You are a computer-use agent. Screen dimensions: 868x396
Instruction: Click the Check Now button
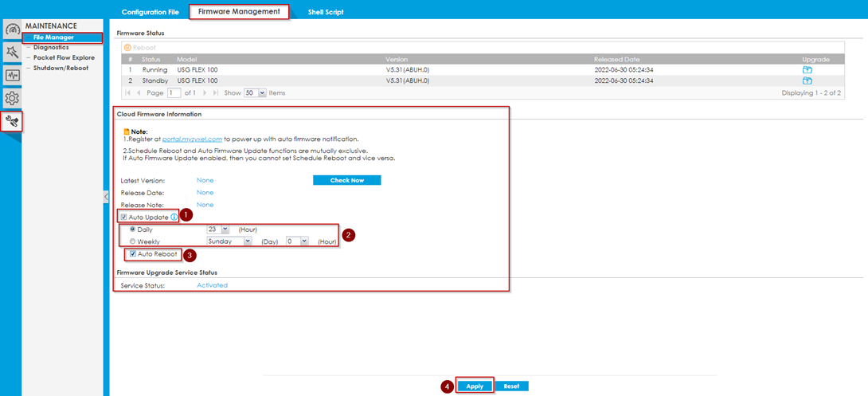click(346, 181)
